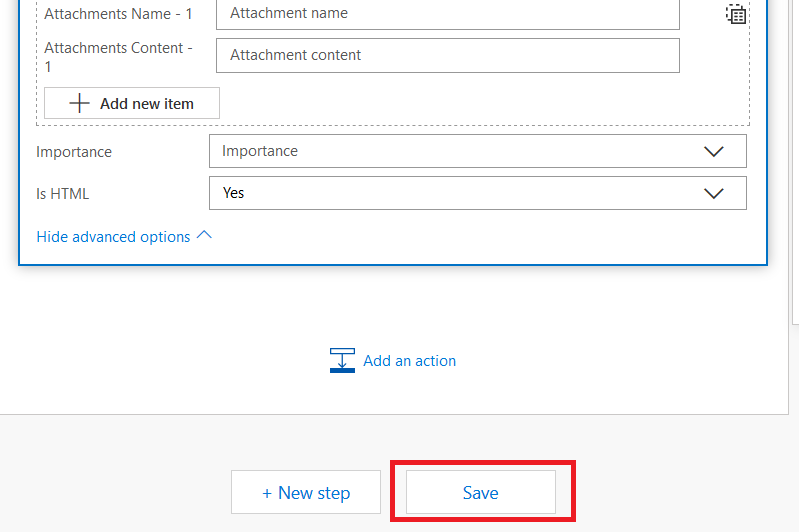Click the Importance field label

point(74,152)
